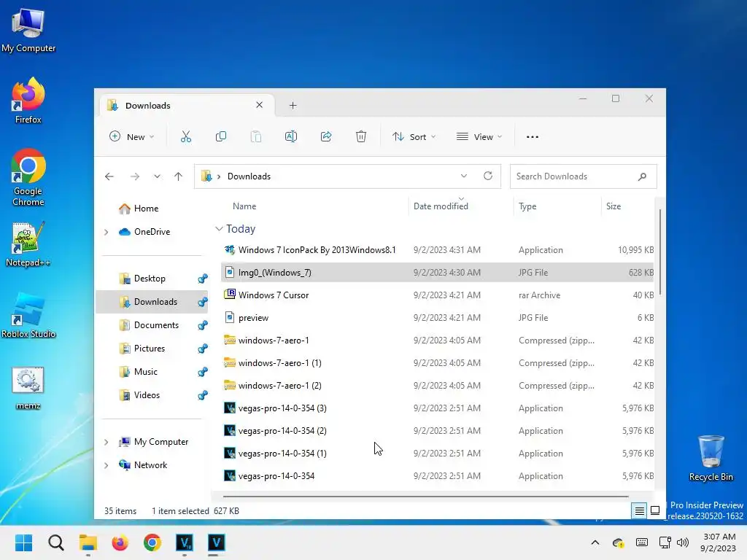Close the Downloads tab
This screenshot has height=560, width=747.
(259, 105)
